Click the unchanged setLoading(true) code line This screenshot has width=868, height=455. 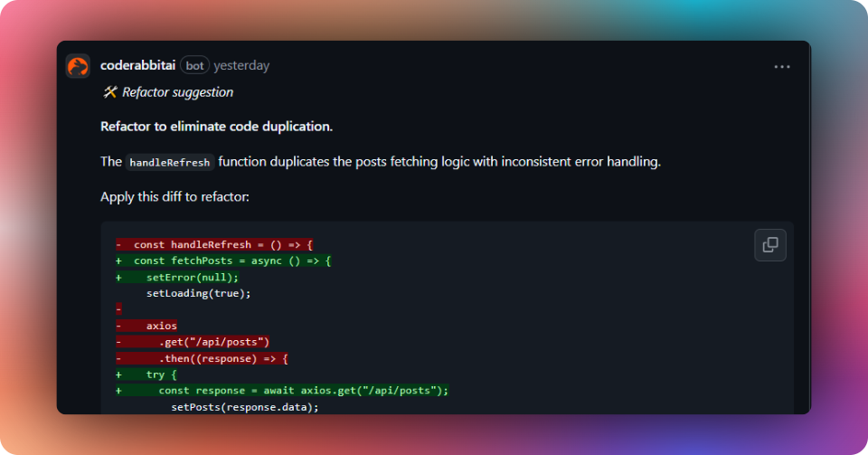point(198,293)
